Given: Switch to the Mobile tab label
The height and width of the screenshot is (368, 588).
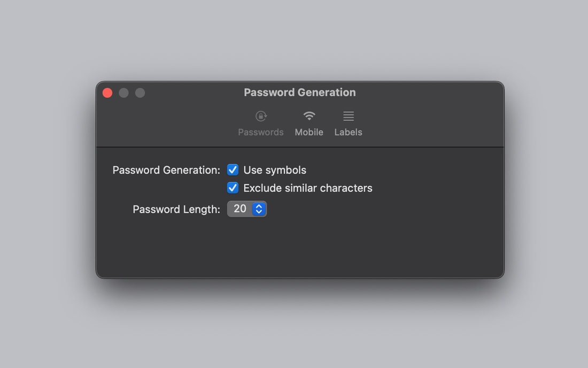Looking at the screenshot, I should click(309, 132).
